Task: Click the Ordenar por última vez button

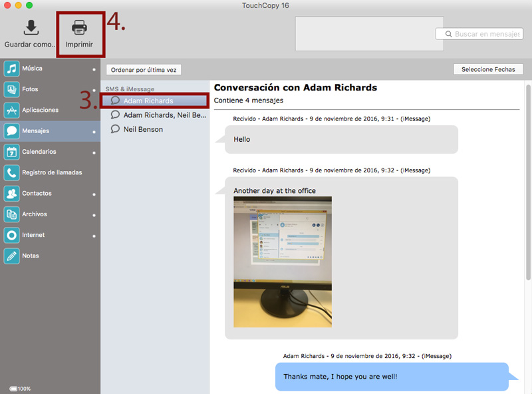Action: 144,70
